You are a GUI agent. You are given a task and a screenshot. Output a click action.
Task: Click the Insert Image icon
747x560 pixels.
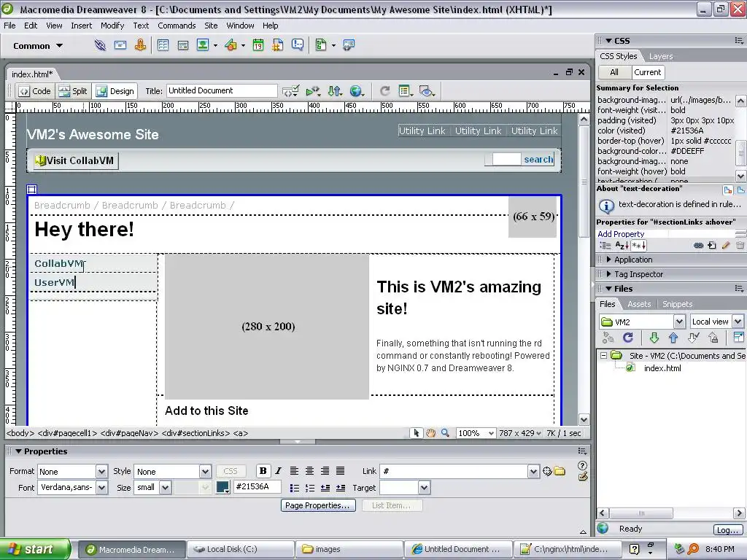pos(203,45)
